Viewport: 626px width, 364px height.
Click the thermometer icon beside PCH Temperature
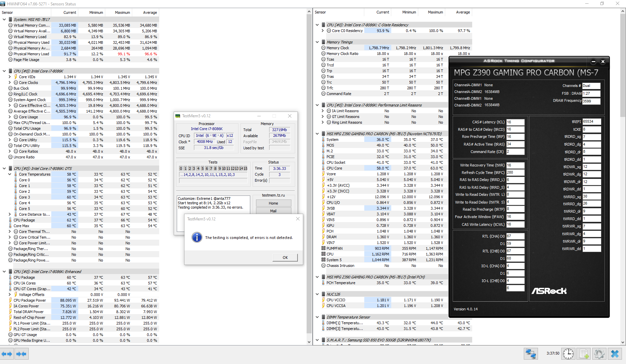(x=323, y=283)
